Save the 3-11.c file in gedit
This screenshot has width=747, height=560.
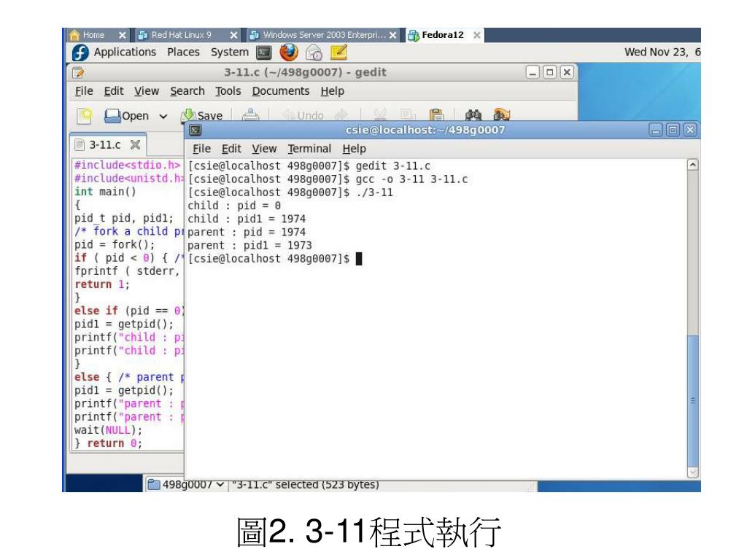[202, 115]
